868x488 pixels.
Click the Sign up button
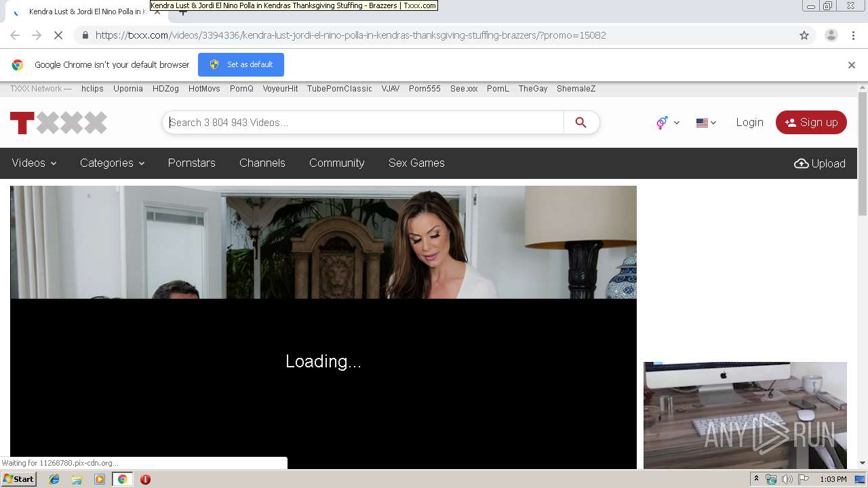tap(811, 123)
